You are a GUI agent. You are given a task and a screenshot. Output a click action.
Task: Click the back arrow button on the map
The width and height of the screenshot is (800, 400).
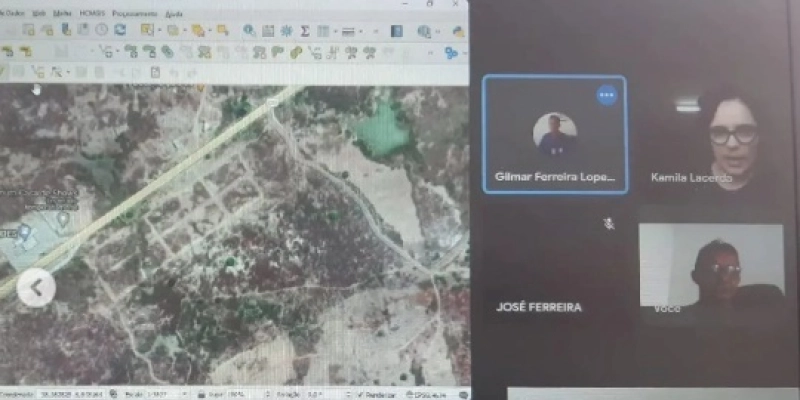point(36,288)
